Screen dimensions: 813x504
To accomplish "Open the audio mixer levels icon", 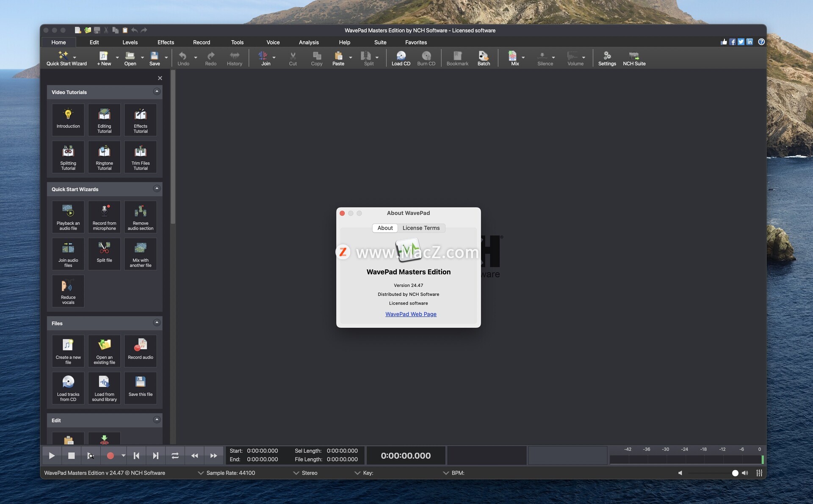I will tap(759, 473).
